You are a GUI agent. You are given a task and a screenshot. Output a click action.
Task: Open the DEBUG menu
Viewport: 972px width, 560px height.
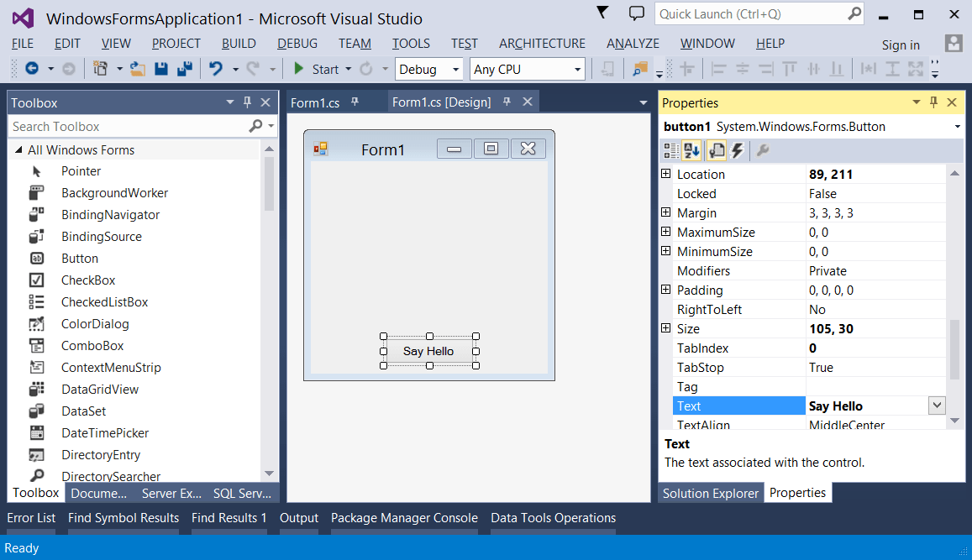coord(297,44)
